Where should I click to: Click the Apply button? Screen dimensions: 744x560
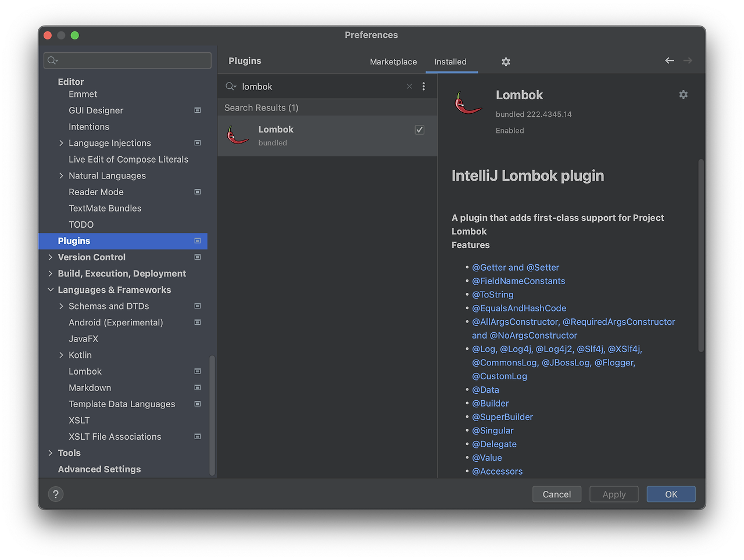[x=614, y=494]
